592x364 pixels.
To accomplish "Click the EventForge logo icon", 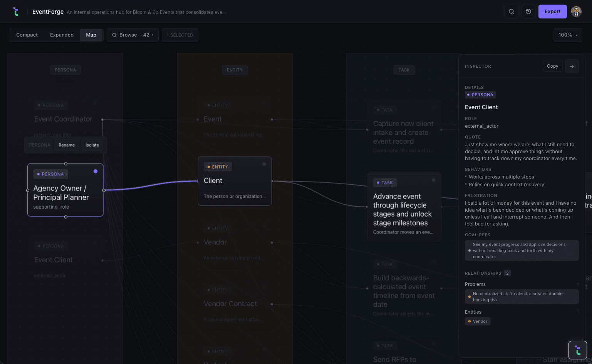I will tap(16, 12).
